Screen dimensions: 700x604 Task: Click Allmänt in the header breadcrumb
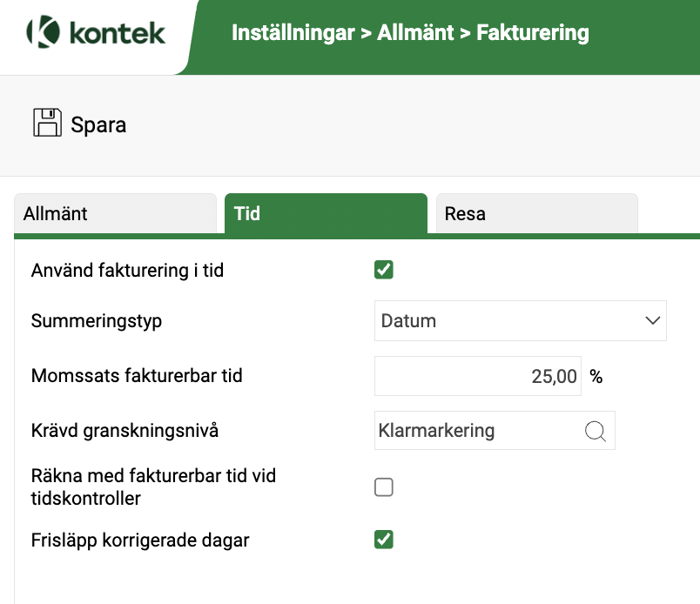(415, 32)
